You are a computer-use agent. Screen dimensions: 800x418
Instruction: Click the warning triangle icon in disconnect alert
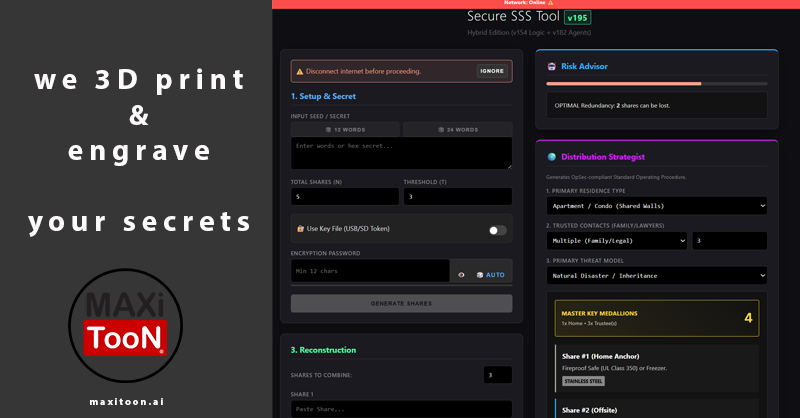(299, 71)
